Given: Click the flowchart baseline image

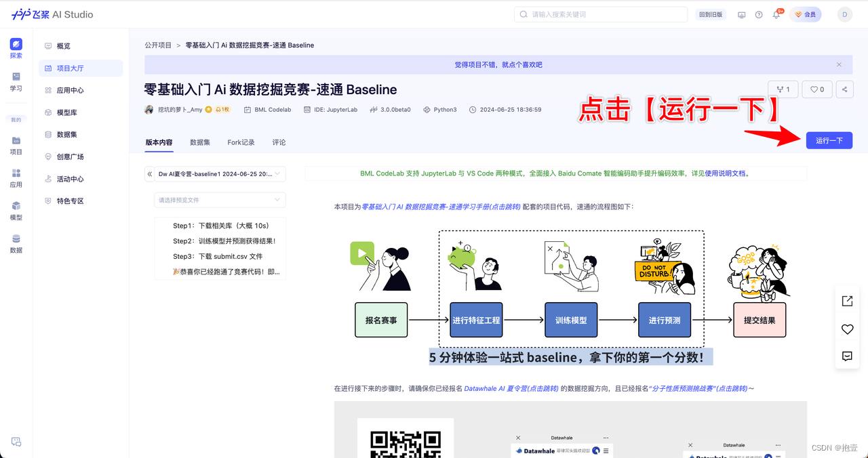Looking at the screenshot, I should (x=570, y=299).
